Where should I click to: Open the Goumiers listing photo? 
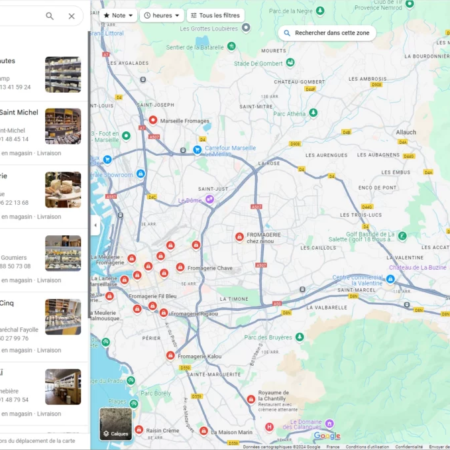[x=63, y=253]
